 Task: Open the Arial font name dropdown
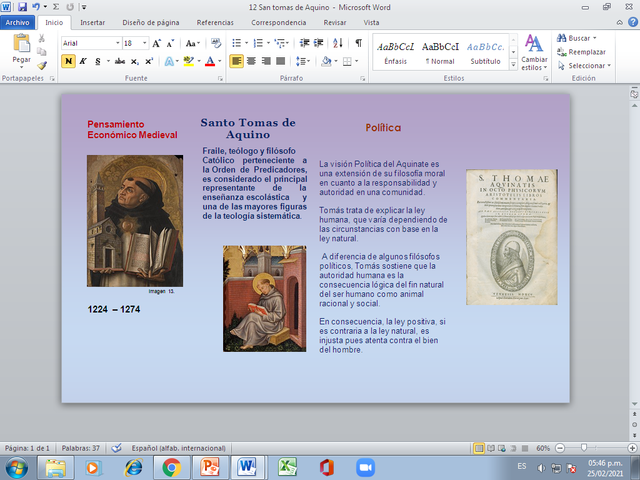118,43
